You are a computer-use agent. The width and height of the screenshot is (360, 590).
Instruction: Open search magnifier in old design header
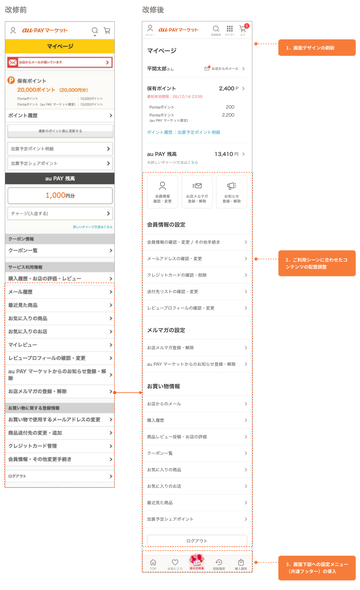click(x=95, y=30)
